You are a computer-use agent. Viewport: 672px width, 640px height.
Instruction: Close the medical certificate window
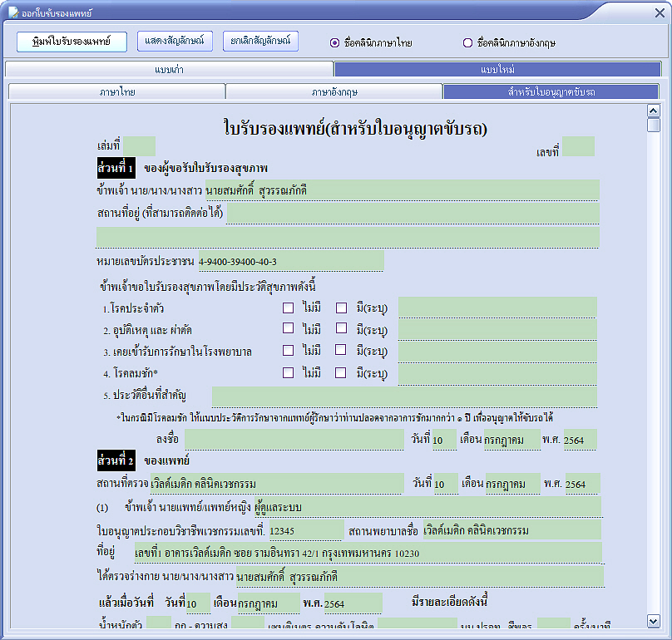click(660, 13)
